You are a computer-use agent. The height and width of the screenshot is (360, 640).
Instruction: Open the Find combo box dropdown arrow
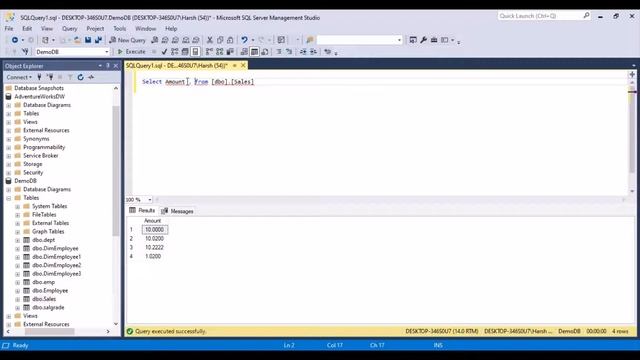(399, 40)
